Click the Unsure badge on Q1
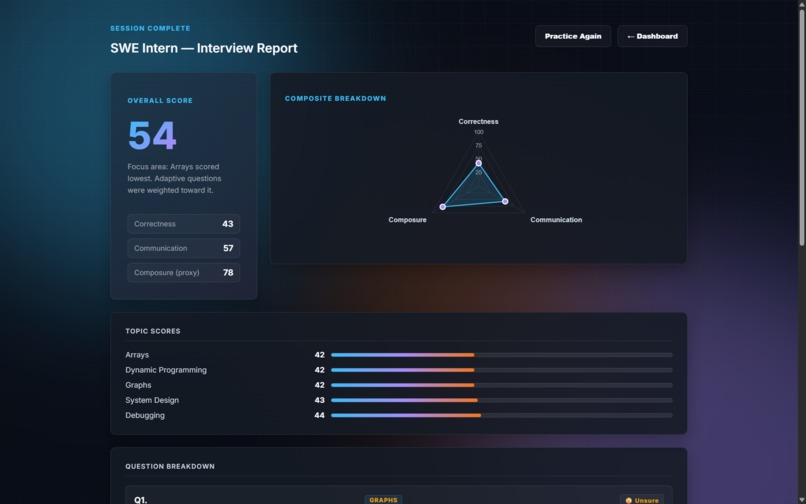 point(642,500)
